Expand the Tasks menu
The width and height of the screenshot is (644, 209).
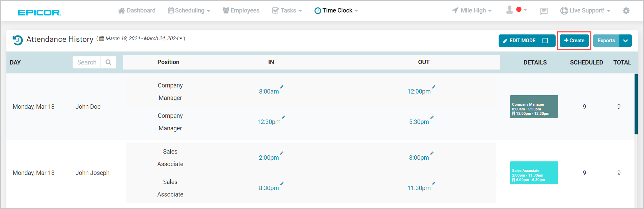(x=300, y=11)
